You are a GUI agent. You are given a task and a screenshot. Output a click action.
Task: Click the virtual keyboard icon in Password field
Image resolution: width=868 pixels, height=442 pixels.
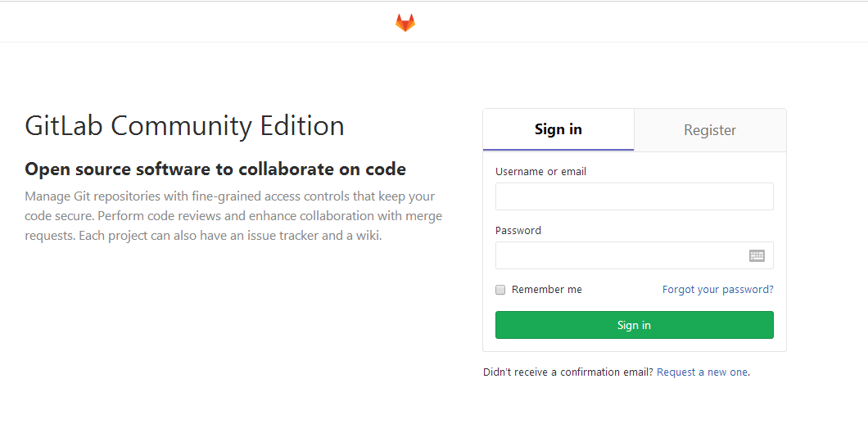click(757, 255)
